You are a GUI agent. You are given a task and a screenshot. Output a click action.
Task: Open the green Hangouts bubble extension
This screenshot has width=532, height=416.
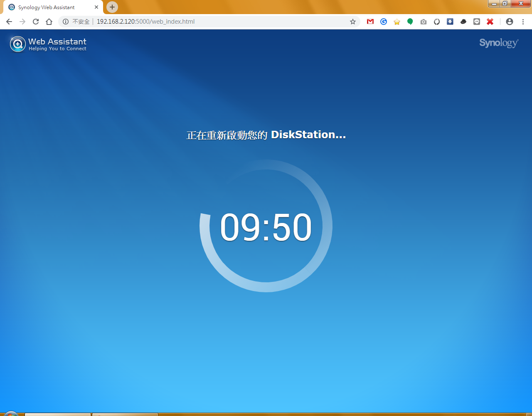410,22
